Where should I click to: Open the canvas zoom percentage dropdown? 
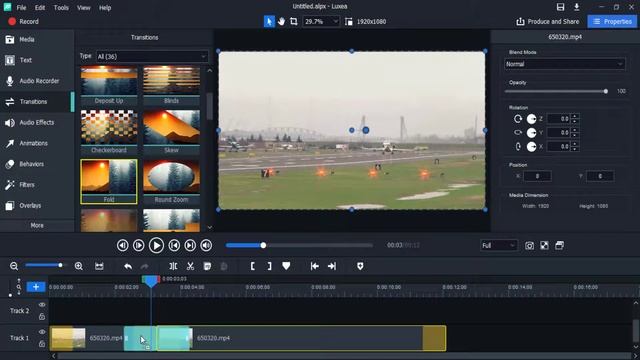click(321, 22)
